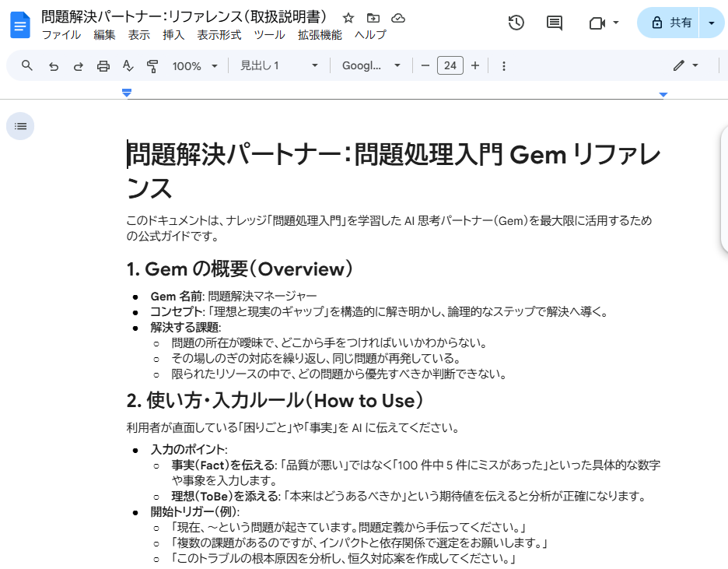This screenshot has height=569, width=728.
Task: Click the line 「現在、〜という問題が起きています
Action: coord(348,527)
